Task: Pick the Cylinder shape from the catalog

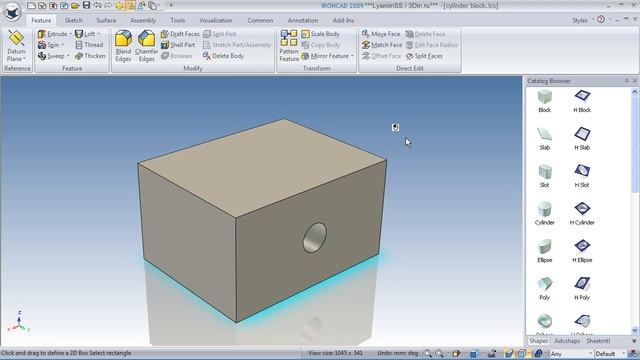Action: (x=544, y=214)
